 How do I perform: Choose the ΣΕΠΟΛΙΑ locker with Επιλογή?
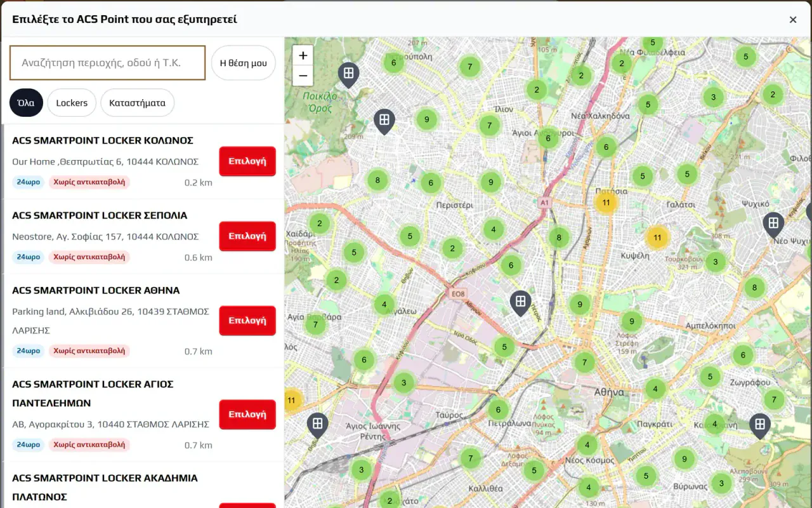(x=247, y=236)
